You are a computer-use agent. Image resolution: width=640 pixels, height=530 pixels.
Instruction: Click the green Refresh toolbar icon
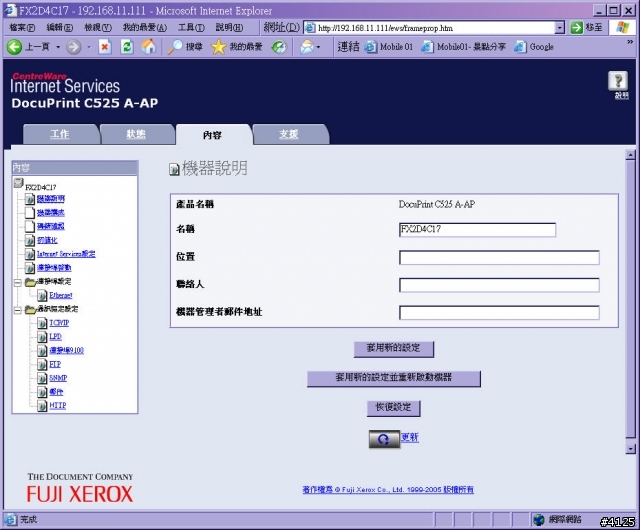pyautogui.click(x=127, y=47)
